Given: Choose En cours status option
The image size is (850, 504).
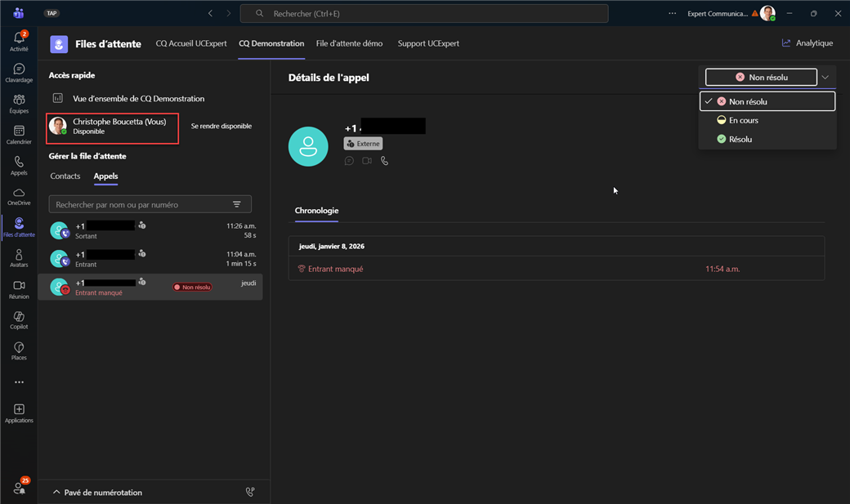Looking at the screenshot, I should point(743,120).
